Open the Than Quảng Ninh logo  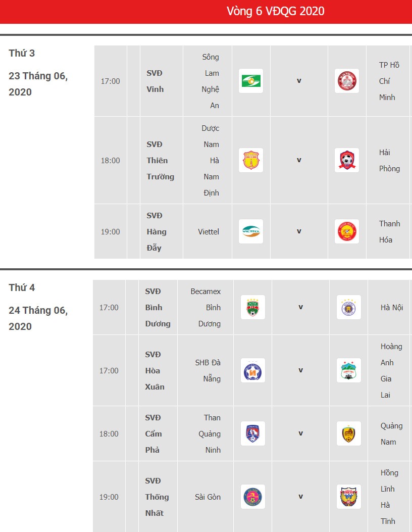[x=252, y=433]
